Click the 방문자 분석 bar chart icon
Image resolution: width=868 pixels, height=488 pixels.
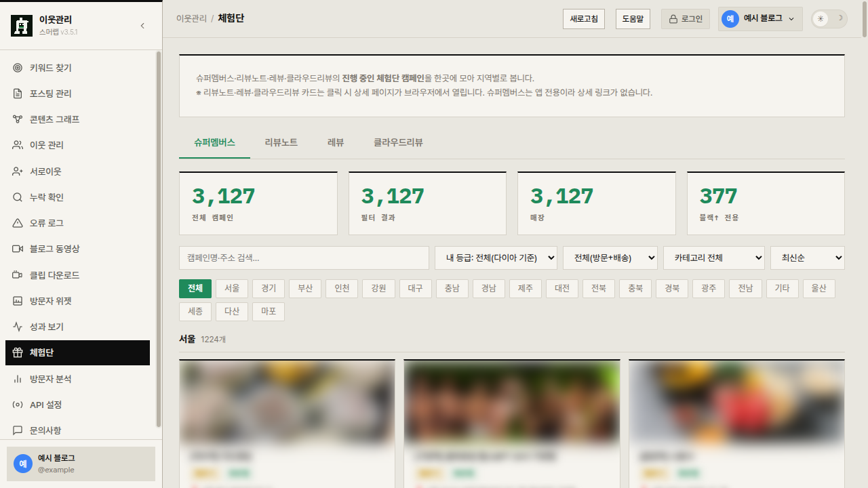pyautogui.click(x=18, y=379)
